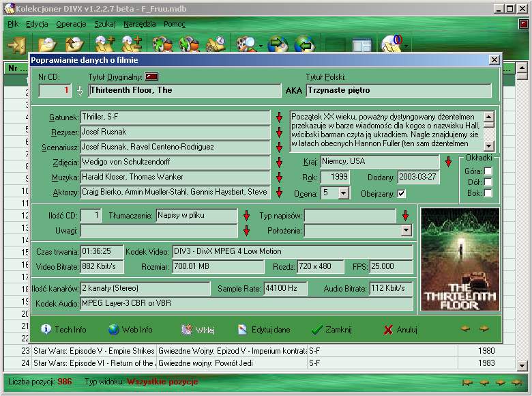
Task: Click the red arrow next to Gatunek
Action: (279, 117)
